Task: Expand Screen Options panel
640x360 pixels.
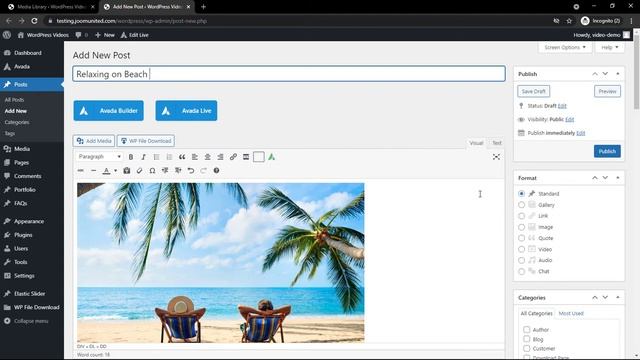Action: point(565,47)
